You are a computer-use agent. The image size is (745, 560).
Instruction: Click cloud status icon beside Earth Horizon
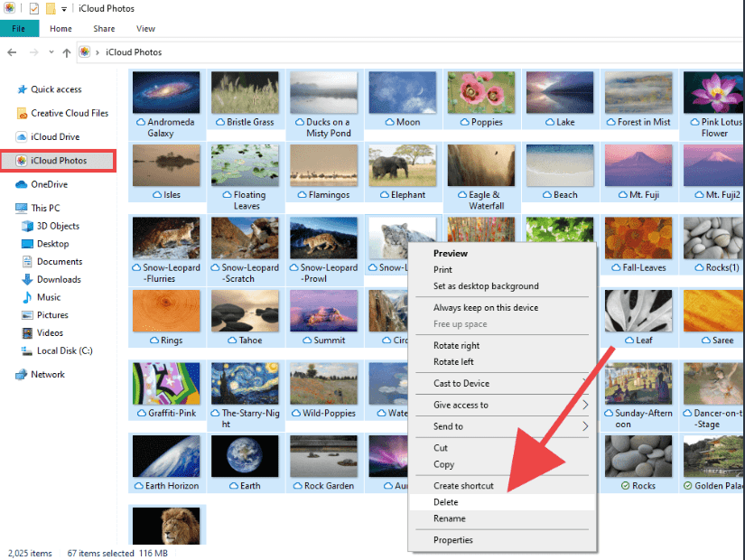click(x=139, y=486)
